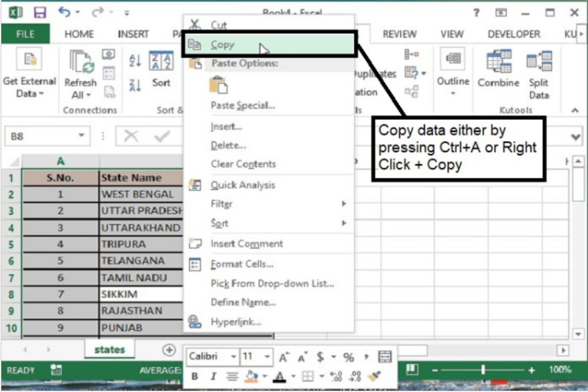Click the Bold button in mini toolbar
588x392 pixels.
pos(194,377)
